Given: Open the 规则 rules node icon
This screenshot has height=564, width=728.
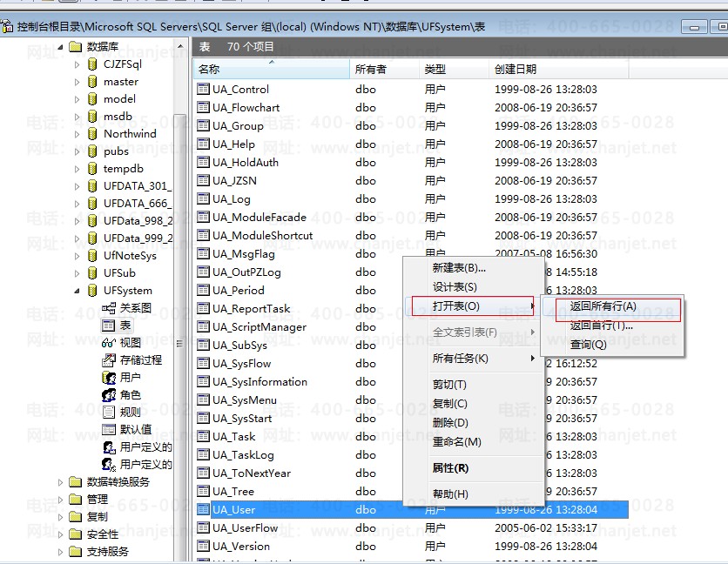Looking at the screenshot, I should tap(109, 413).
